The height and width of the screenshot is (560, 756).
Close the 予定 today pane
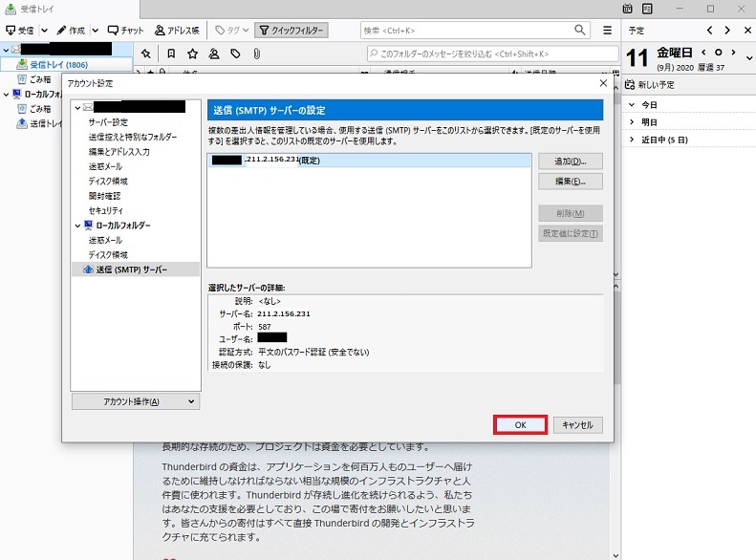pos(747,31)
